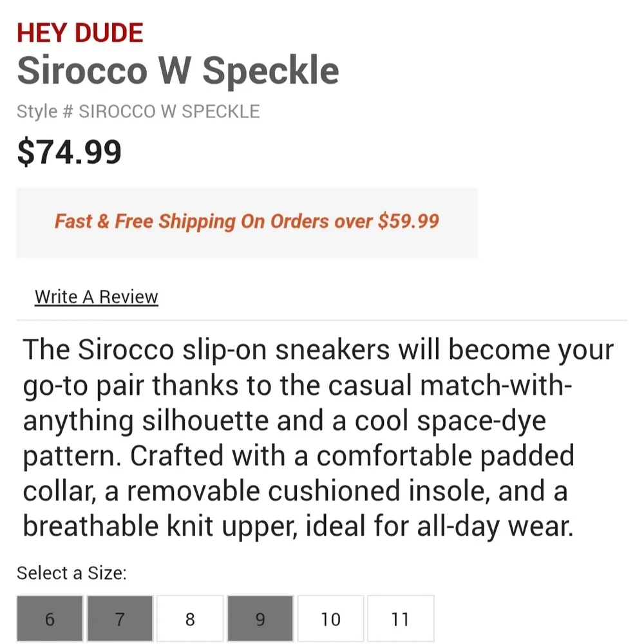
Task: Open the HEY DUDE brand link
Action: point(80,33)
